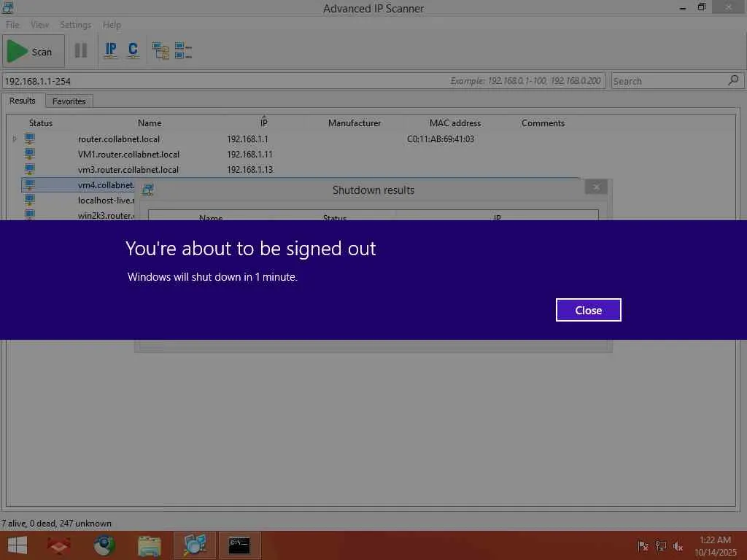Open the Windows Start button
The width and height of the screenshot is (747, 560).
click(18, 545)
